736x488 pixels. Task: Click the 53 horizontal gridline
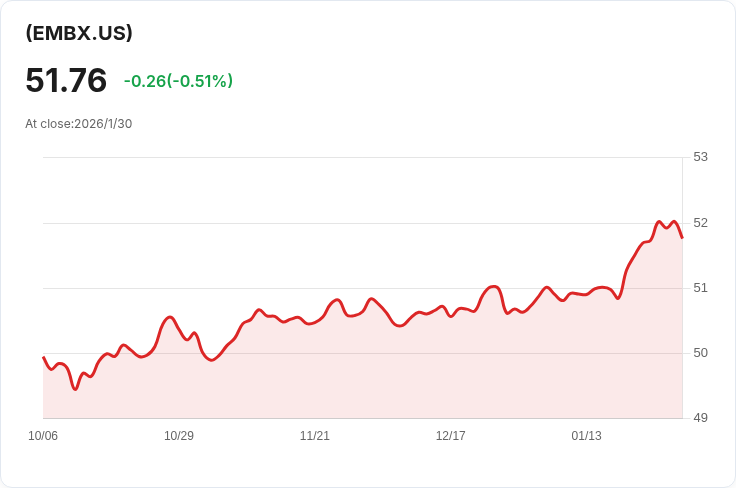coord(363,158)
